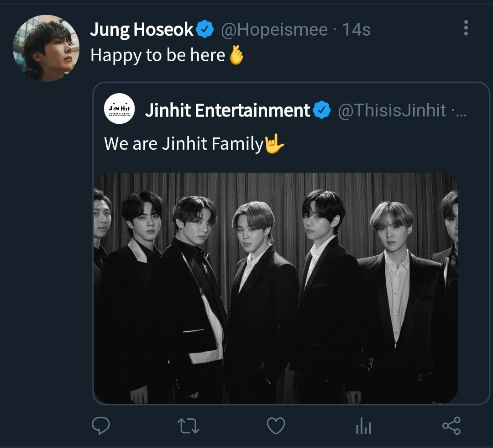
Task: Like the tweet with the heart icon
Action: (276, 426)
